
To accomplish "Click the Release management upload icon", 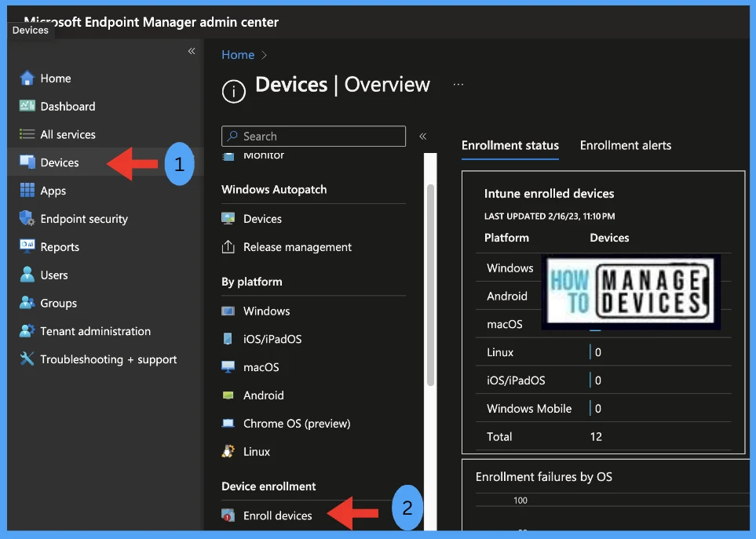I will coord(228,246).
